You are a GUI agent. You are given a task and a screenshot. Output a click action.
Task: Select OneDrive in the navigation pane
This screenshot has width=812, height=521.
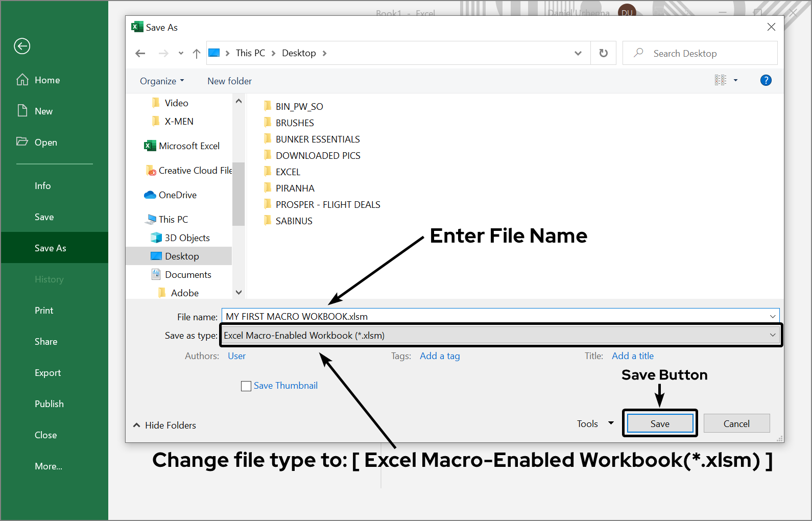point(177,195)
